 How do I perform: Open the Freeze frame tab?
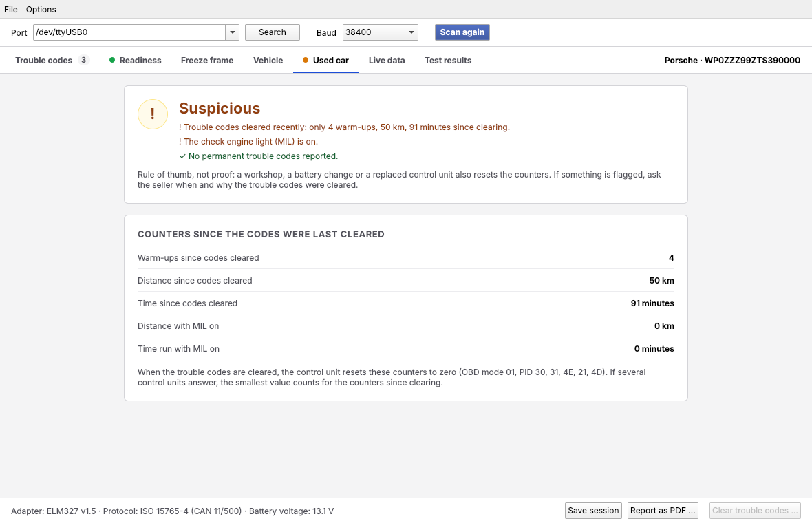click(207, 60)
